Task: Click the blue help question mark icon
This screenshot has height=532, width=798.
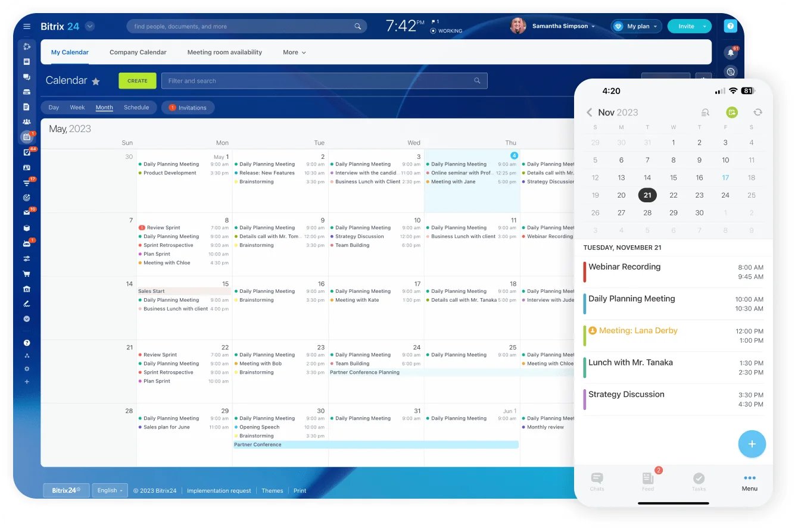Action: [731, 26]
